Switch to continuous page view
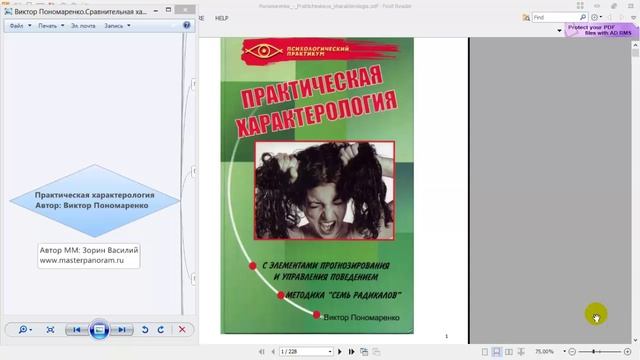Screen dimensions: 640x360 496,351
